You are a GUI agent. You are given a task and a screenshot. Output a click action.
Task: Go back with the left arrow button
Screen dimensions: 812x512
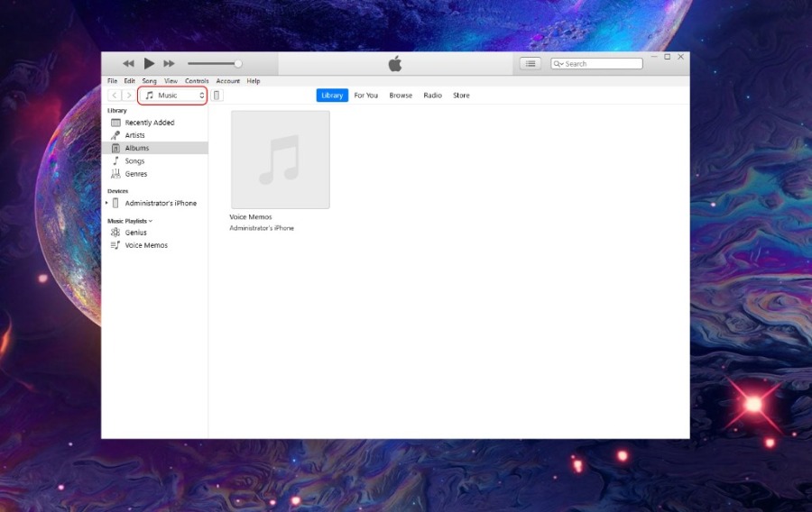(115, 96)
